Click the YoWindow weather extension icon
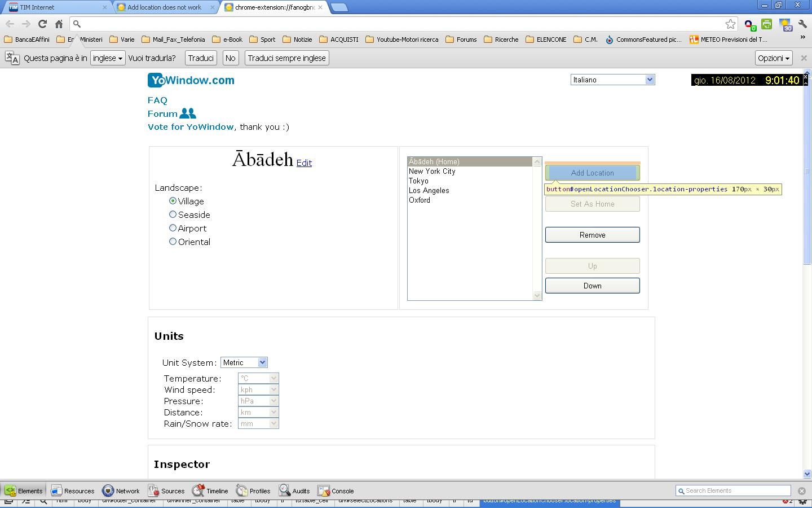Viewport: 812px width, 508px height. coord(785,24)
